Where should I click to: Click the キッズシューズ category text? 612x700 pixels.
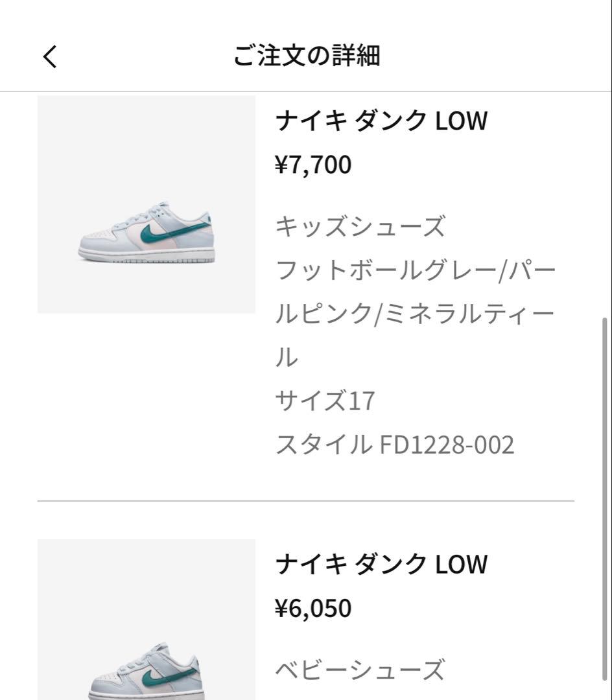(x=360, y=227)
